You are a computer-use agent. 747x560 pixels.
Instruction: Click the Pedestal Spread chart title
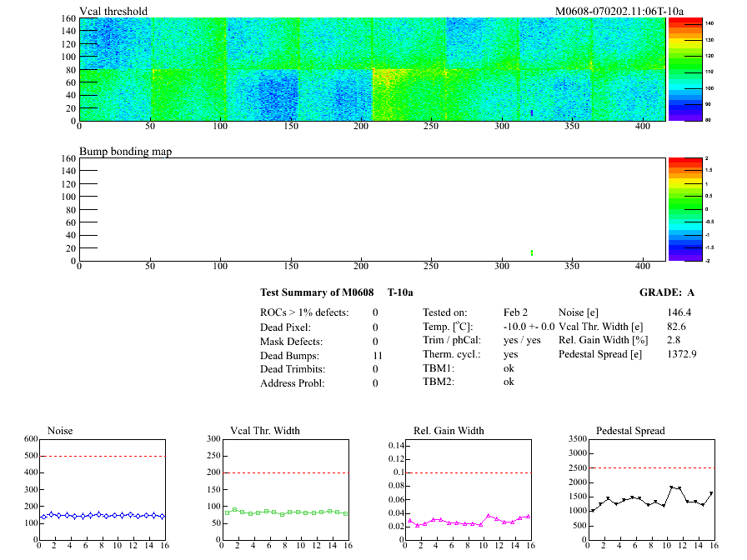coord(630,431)
